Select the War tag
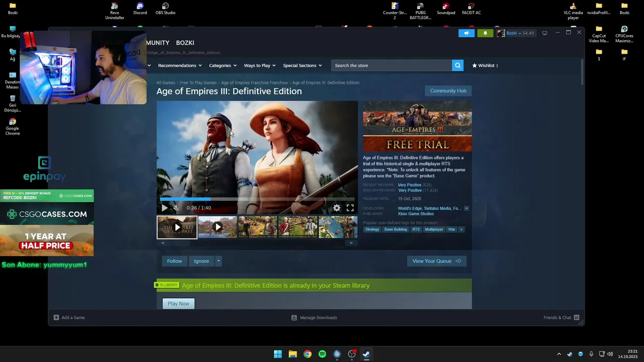 tap(452, 229)
